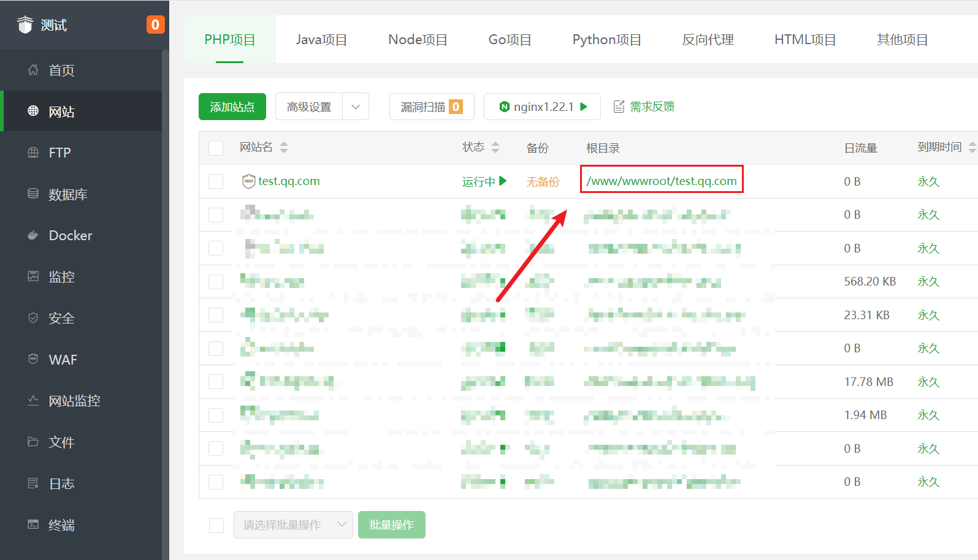Image resolution: width=978 pixels, height=560 pixels.
Task: Sort the table by 网站名 column arrows
Action: click(284, 148)
